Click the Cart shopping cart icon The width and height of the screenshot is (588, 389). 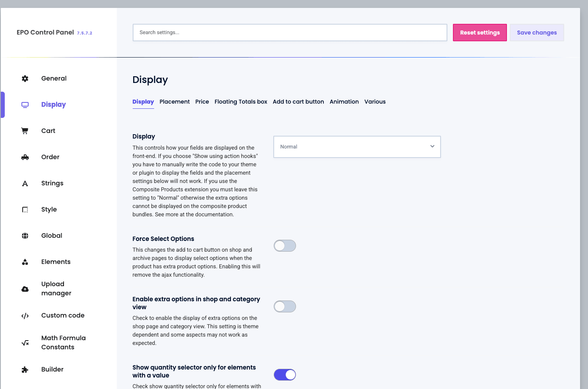(x=25, y=131)
